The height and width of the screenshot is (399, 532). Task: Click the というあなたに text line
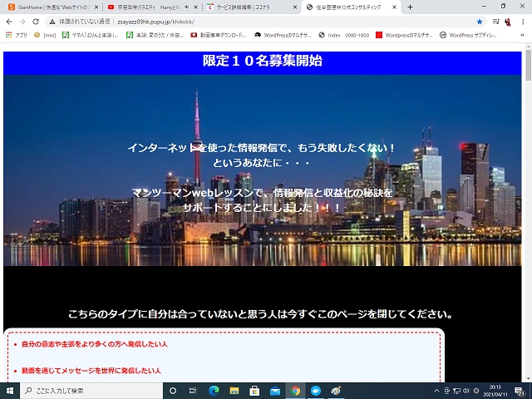[x=261, y=163]
